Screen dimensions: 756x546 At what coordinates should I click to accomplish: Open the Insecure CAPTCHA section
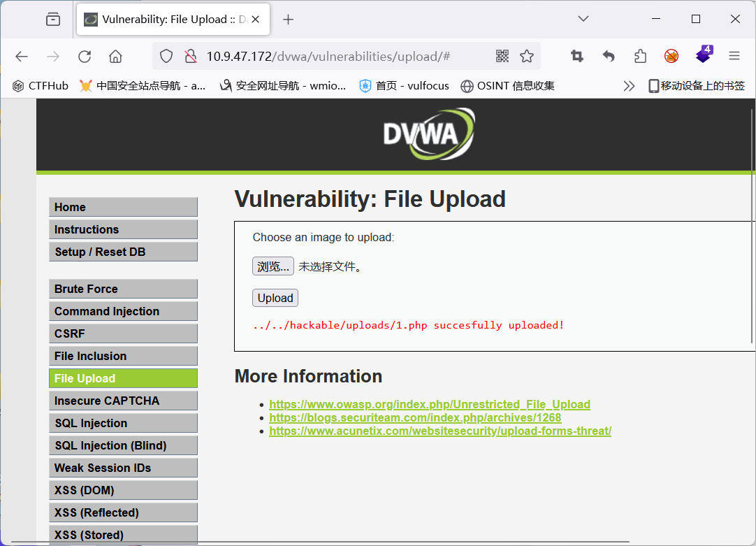(124, 401)
